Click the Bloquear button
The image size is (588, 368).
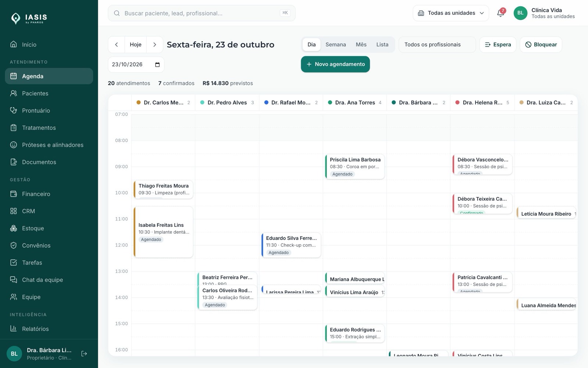click(541, 45)
